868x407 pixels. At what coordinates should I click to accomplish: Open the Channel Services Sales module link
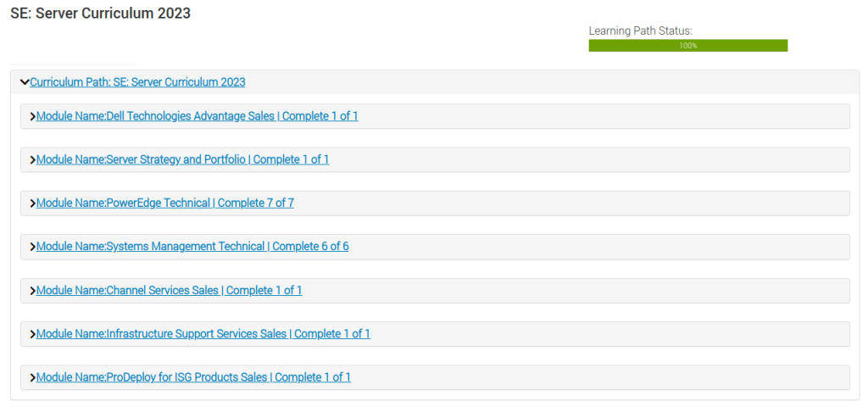pyautogui.click(x=169, y=291)
